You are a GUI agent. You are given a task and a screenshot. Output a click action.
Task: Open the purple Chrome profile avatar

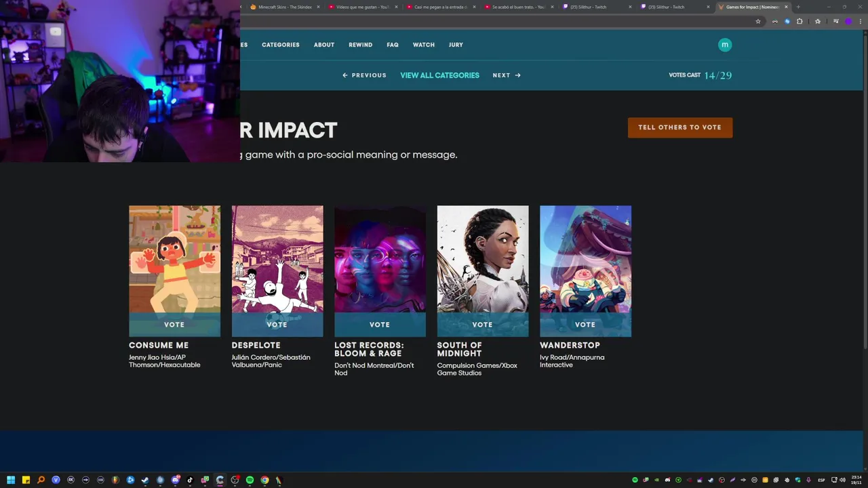coord(848,22)
